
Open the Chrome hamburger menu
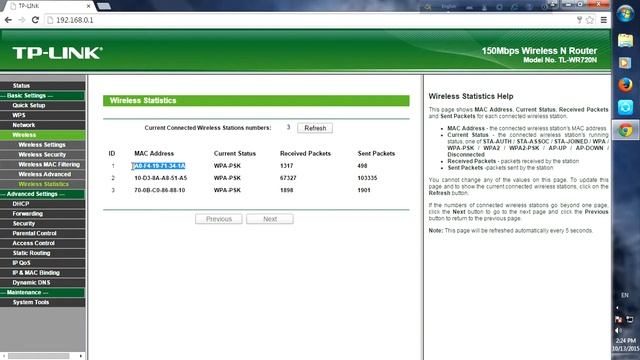[604, 20]
